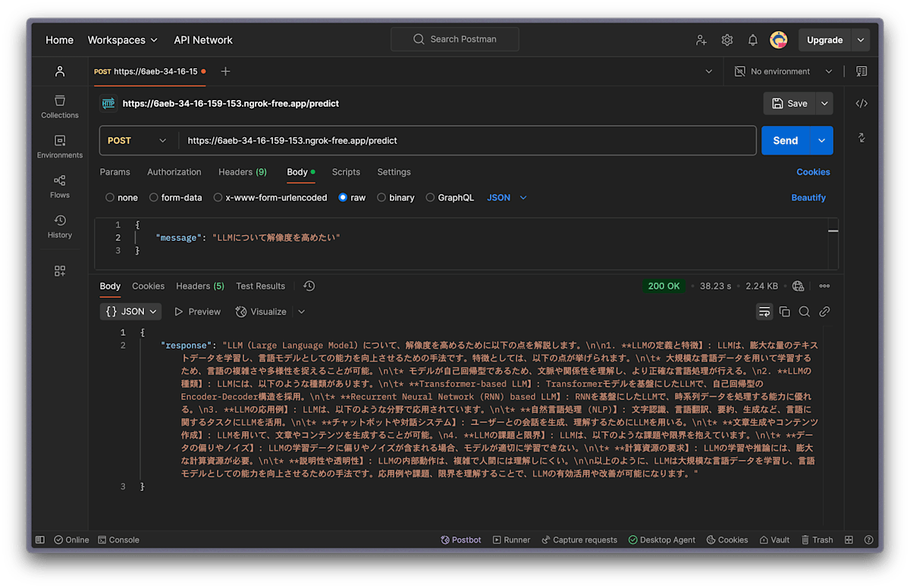Click the Beautify link
The image size is (910, 588).
[808, 198]
